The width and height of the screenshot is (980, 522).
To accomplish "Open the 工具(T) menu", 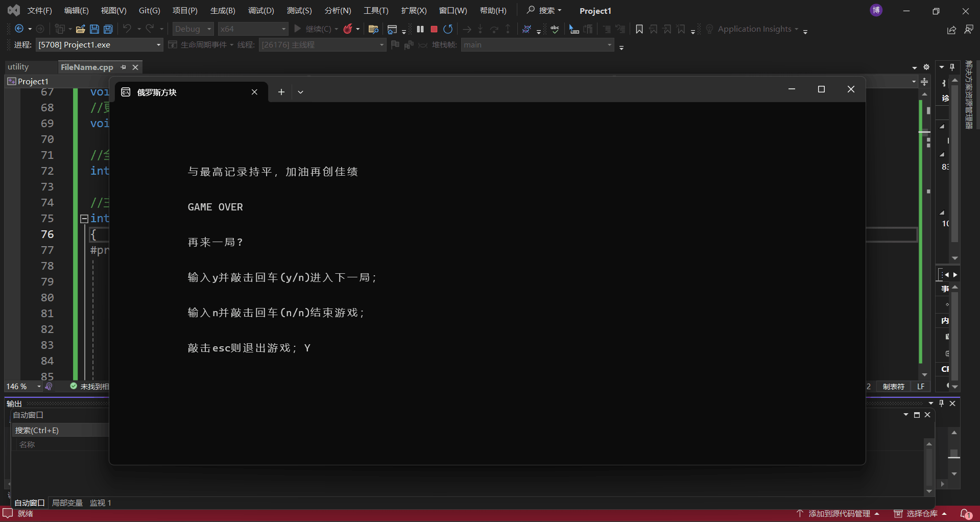I will [376, 11].
